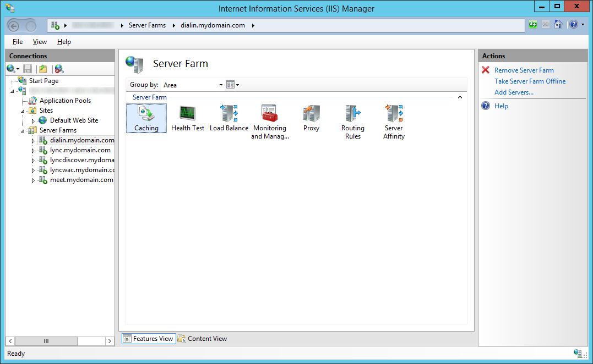Click dialin.mydomain.com in breadcrumb path
Viewport: 593px width, 364px height.
(x=213, y=25)
